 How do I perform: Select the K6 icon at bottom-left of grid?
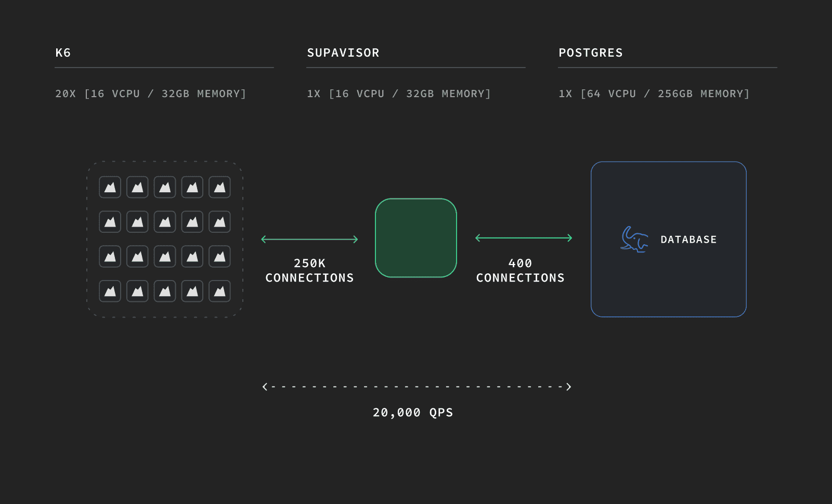(110, 291)
